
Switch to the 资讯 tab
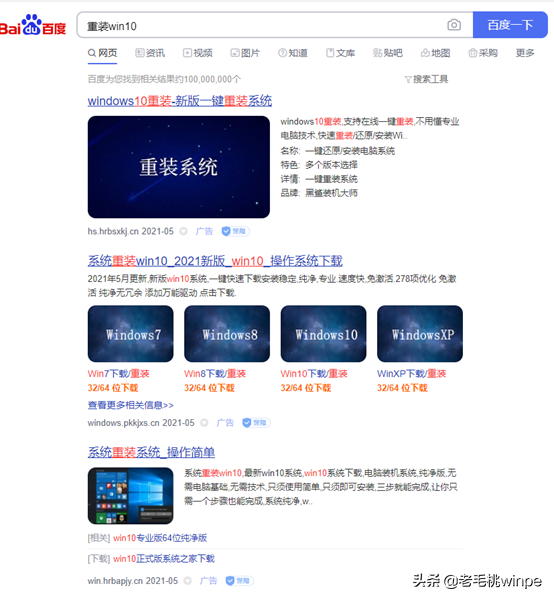coord(150,53)
